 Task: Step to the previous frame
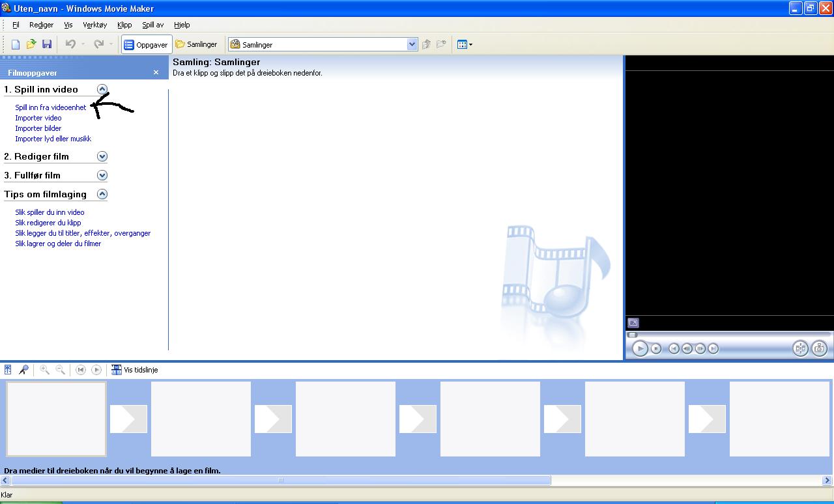point(687,348)
